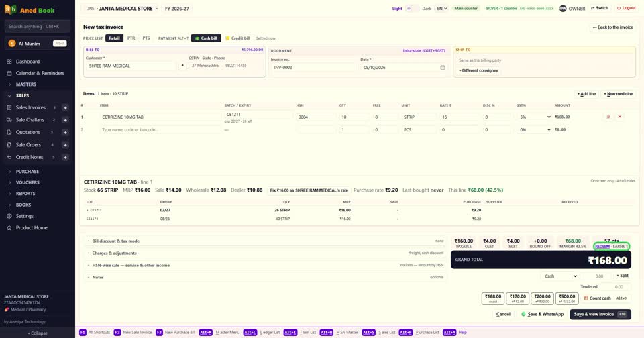Open GST% dropdown for line 2

(535, 130)
